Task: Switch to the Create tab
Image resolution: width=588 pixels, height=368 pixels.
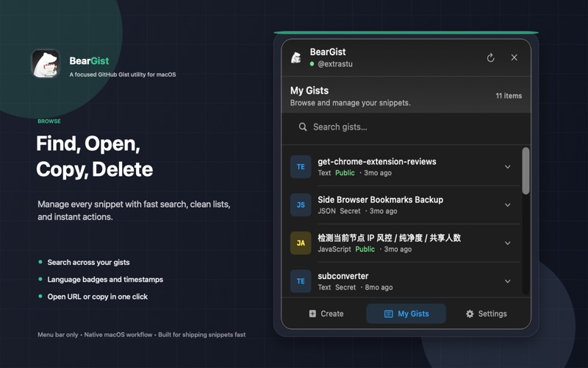Action: pos(326,314)
